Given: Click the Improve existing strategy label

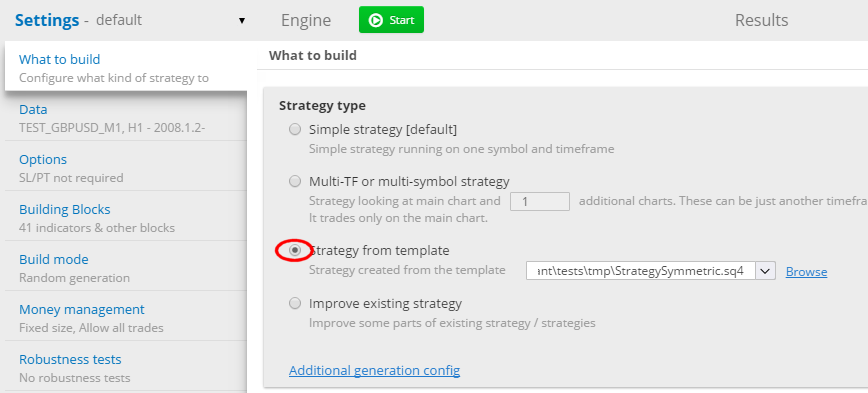Looking at the screenshot, I should pyautogui.click(x=385, y=303).
